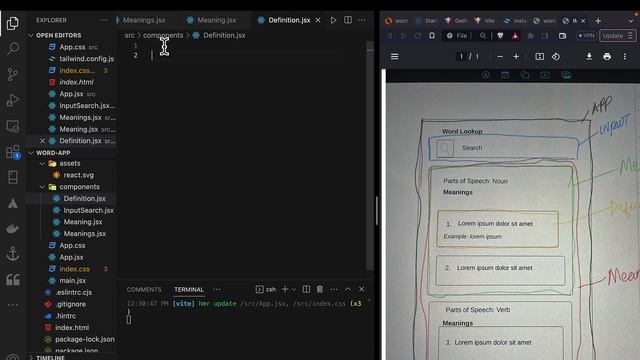The width and height of the screenshot is (640, 360).
Task: Show more panel tabs ellipsis
Action: pos(217,289)
